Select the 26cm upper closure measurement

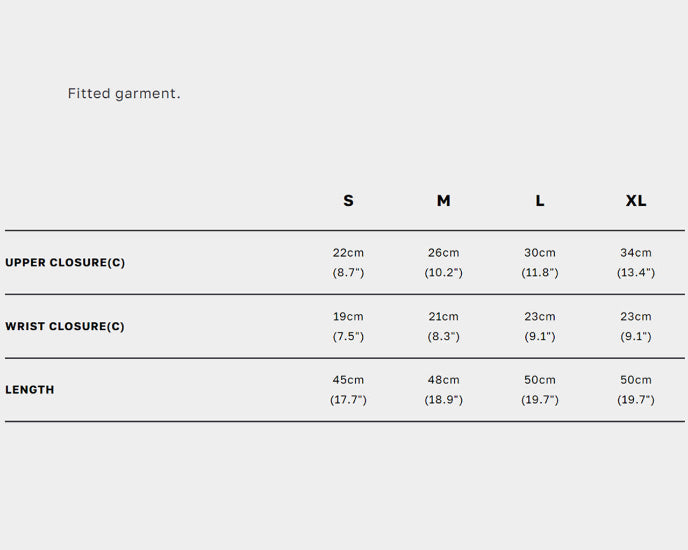443,253
